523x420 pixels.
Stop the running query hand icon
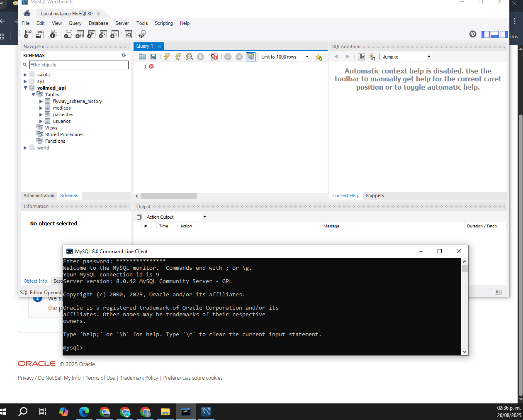tap(200, 57)
